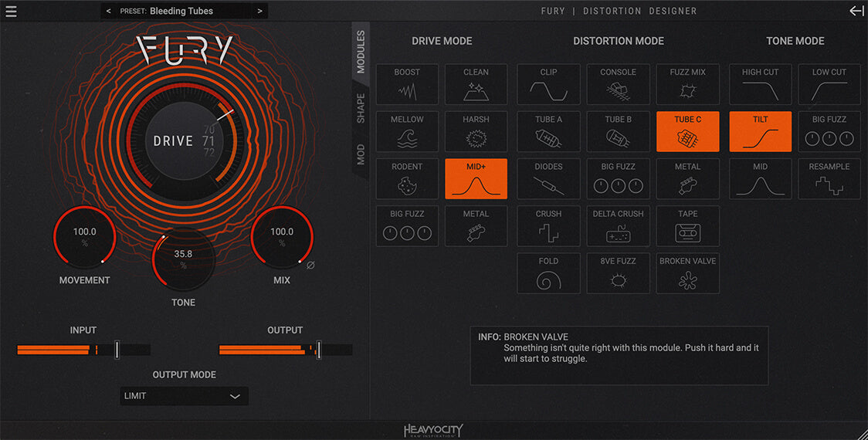Turn off the active Tilt tone mode
The height and width of the screenshot is (440, 868).
click(760, 132)
